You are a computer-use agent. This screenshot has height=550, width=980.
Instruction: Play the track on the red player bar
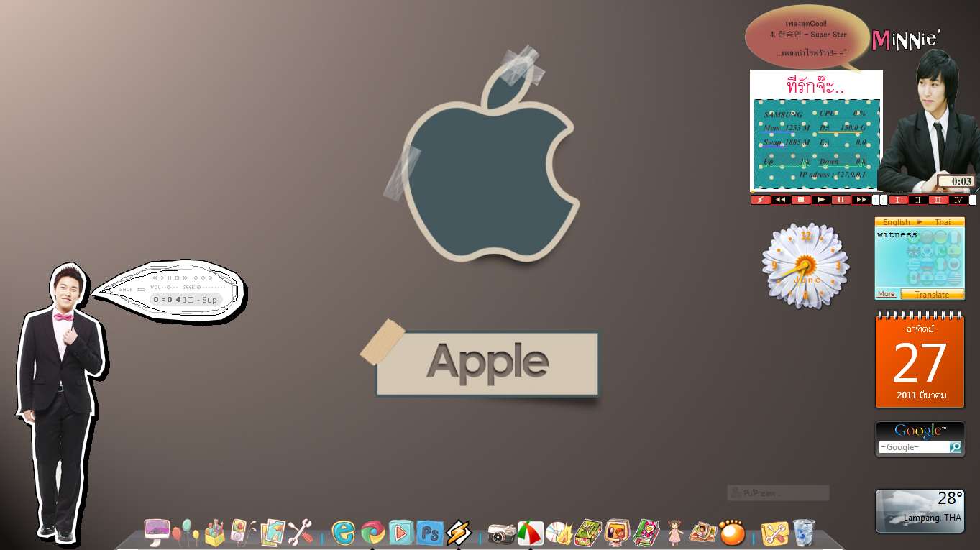(821, 200)
